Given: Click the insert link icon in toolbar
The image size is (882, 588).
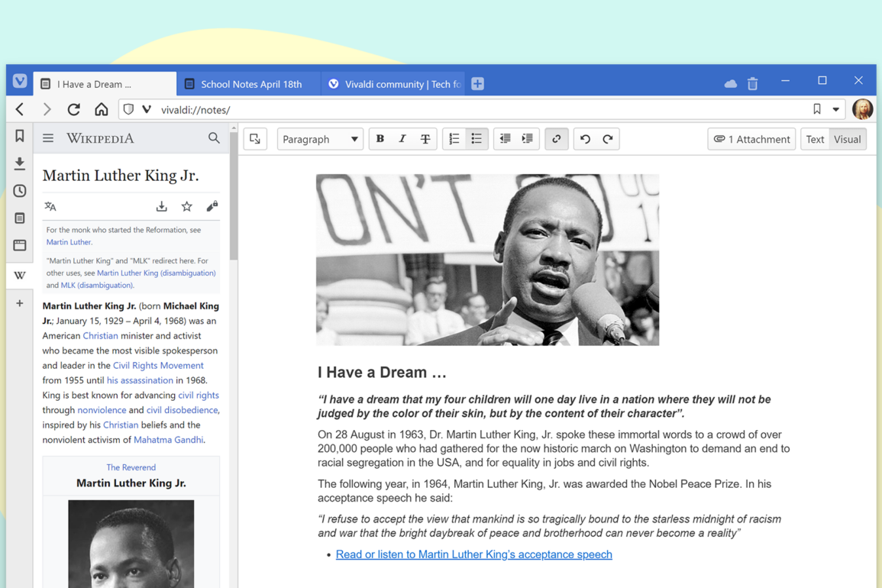Looking at the screenshot, I should [557, 139].
